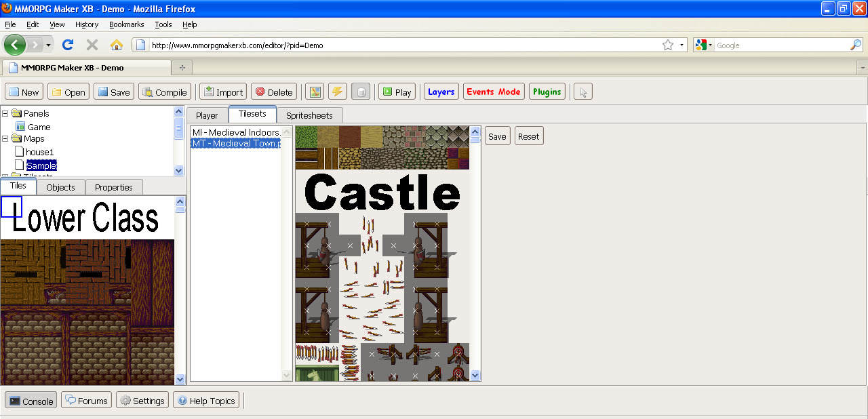Go back in Firefox
Screen dimensions: 868x419
tap(15, 45)
